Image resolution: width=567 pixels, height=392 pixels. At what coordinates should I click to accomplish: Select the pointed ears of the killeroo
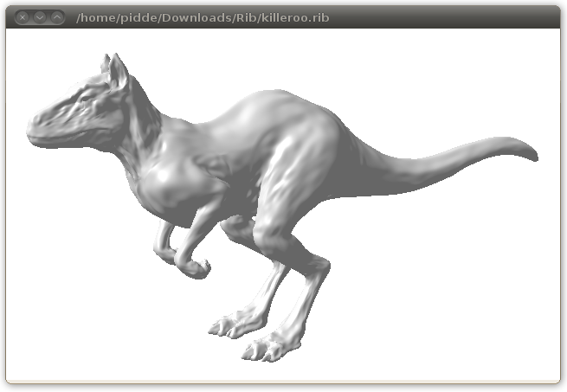click(x=114, y=70)
